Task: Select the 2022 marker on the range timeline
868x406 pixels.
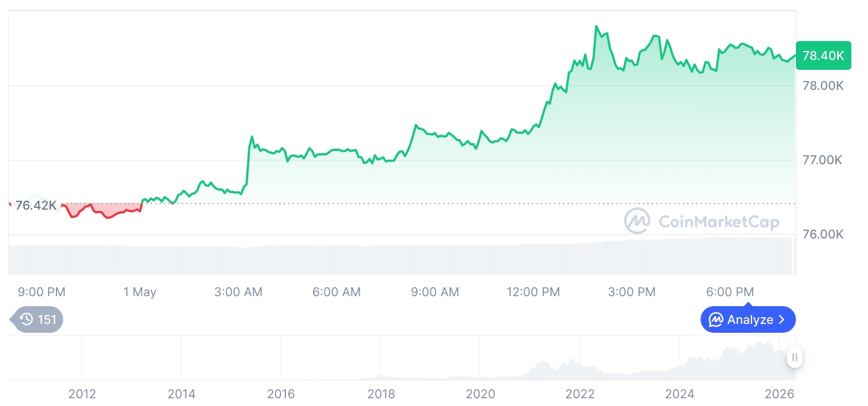Action: [x=580, y=394]
